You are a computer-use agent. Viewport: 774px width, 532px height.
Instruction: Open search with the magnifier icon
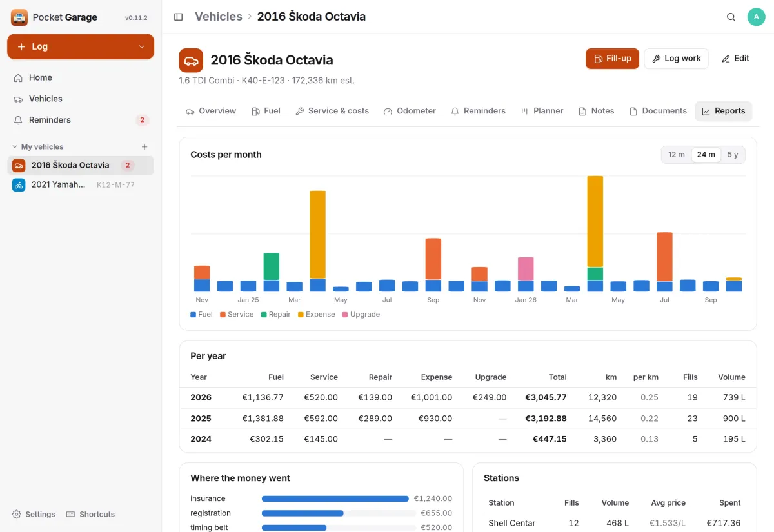[731, 17]
